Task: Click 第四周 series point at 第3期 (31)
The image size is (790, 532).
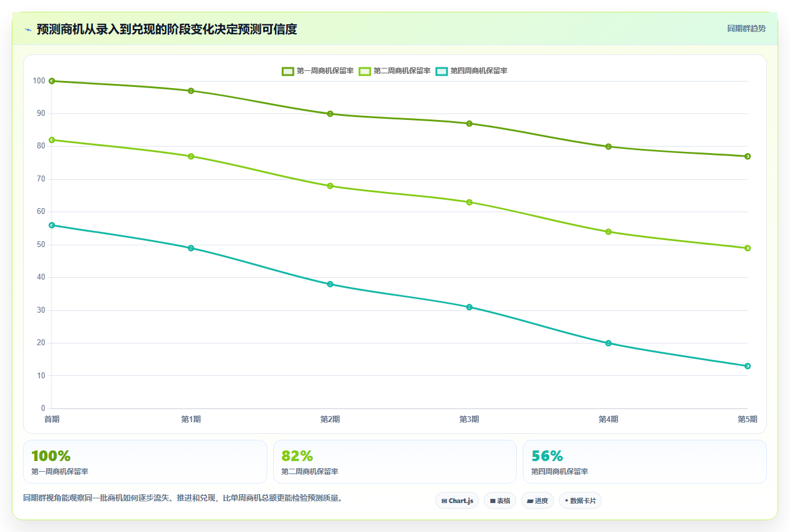Action: (x=470, y=307)
